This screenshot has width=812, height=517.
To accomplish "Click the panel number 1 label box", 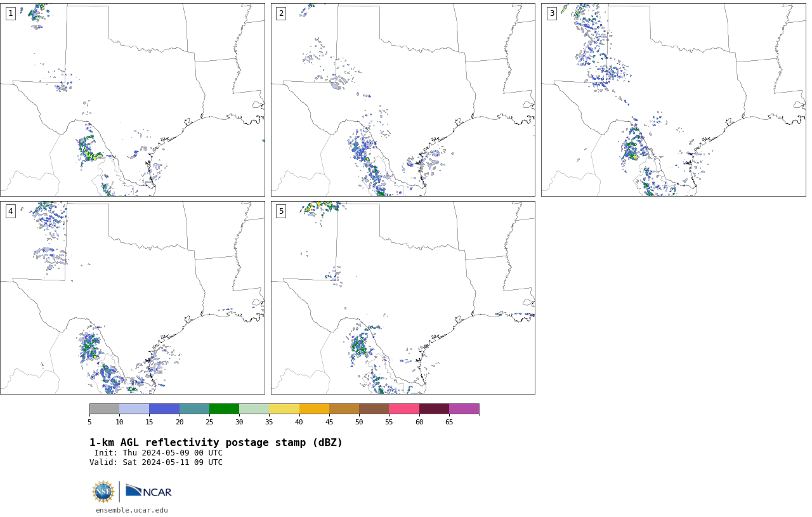I will (10, 13).
